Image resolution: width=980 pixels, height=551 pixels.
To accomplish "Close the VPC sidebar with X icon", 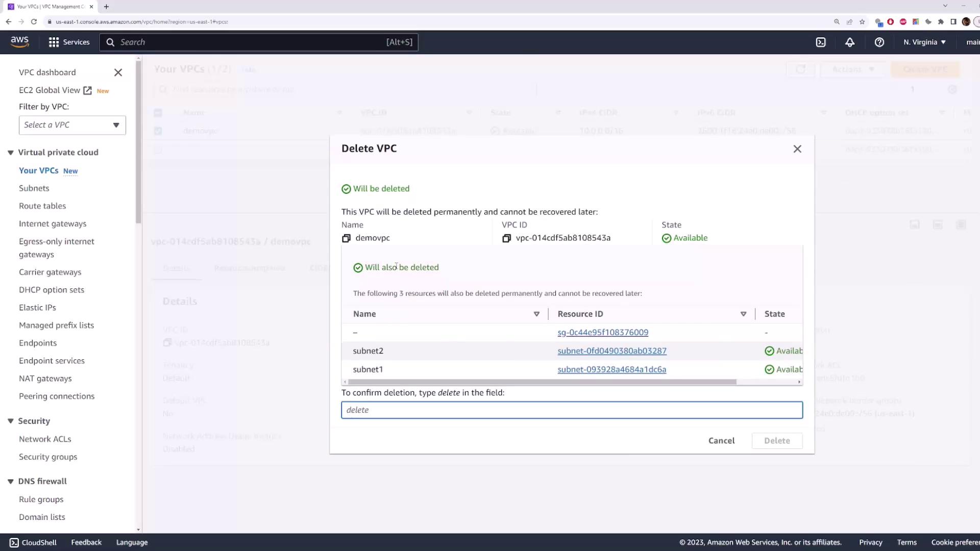I will [x=118, y=72].
